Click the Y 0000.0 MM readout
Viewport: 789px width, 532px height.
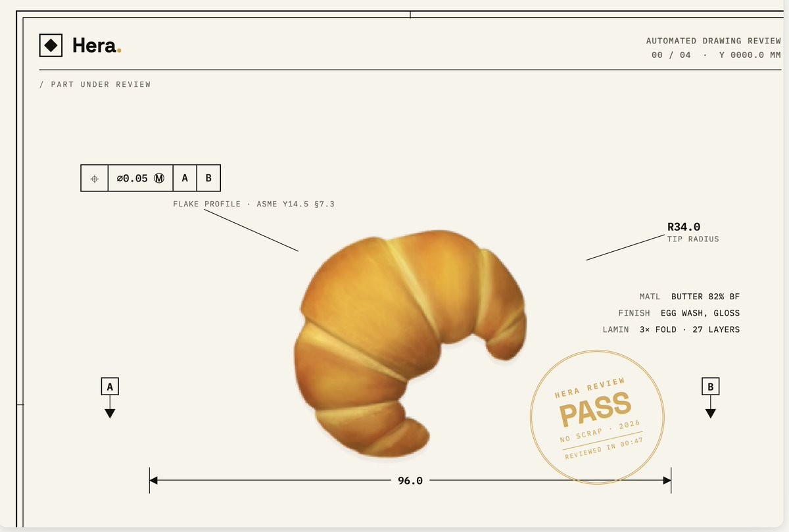coord(750,55)
